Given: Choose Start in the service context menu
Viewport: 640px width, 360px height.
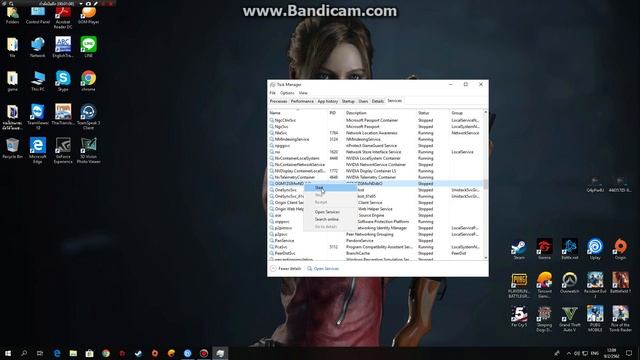Looking at the screenshot, I should pos(330,188).
